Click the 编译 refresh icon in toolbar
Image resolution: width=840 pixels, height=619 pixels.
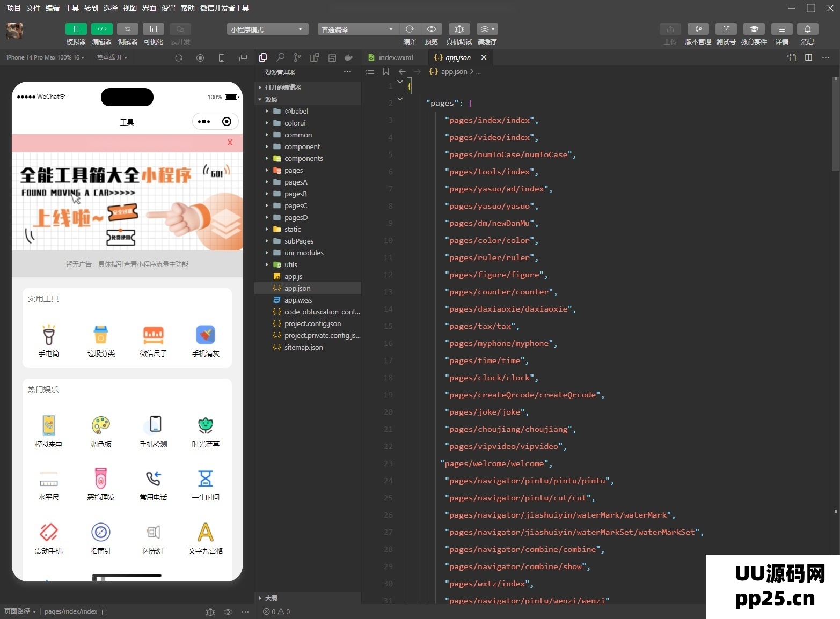[x=410, y=29]
